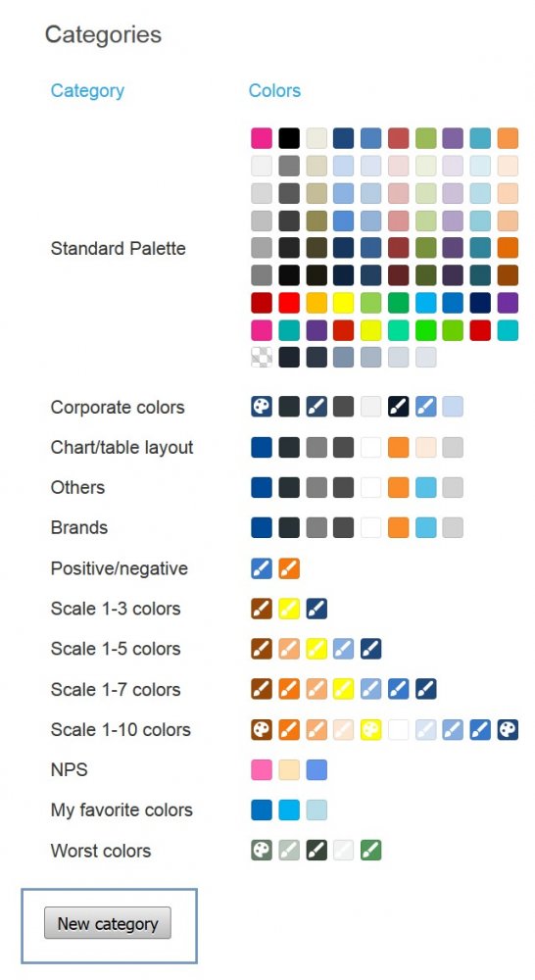Create a New category
The width and height of the screenshot is (535, 980).
pos(108,923)
